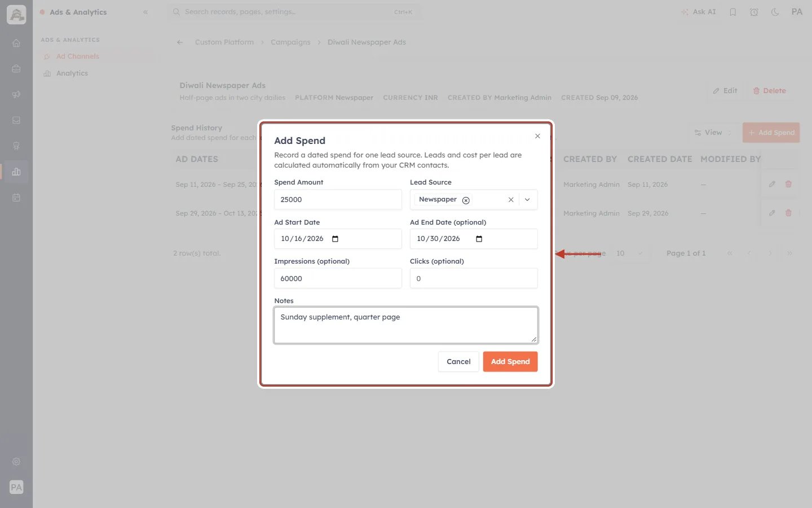This screenshot has width=812, height=508.
Task: Click the bookmark icon in the top bar
Action: coord(732,12)
